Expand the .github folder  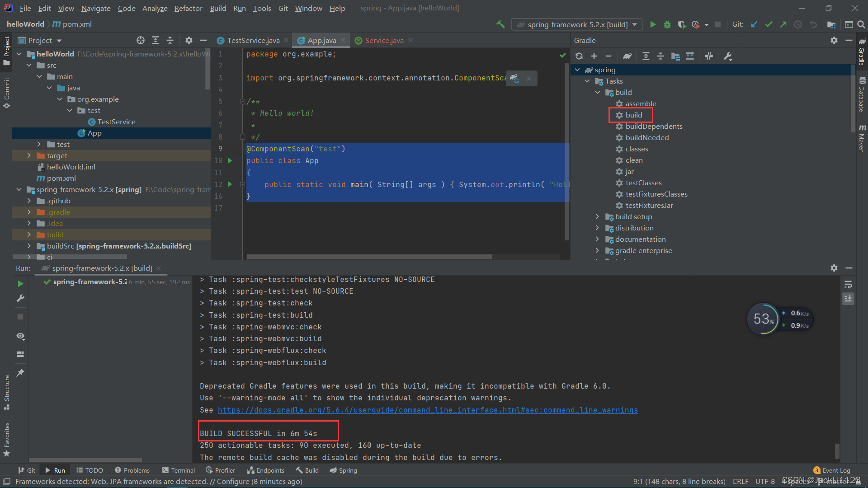click(29, 201)
